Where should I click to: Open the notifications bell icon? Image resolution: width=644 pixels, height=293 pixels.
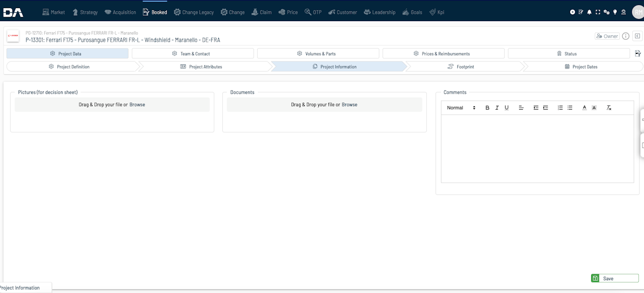tap(589, 12)
